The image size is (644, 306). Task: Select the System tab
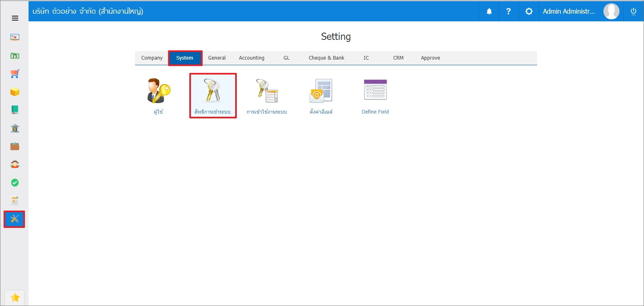point(185,58)
